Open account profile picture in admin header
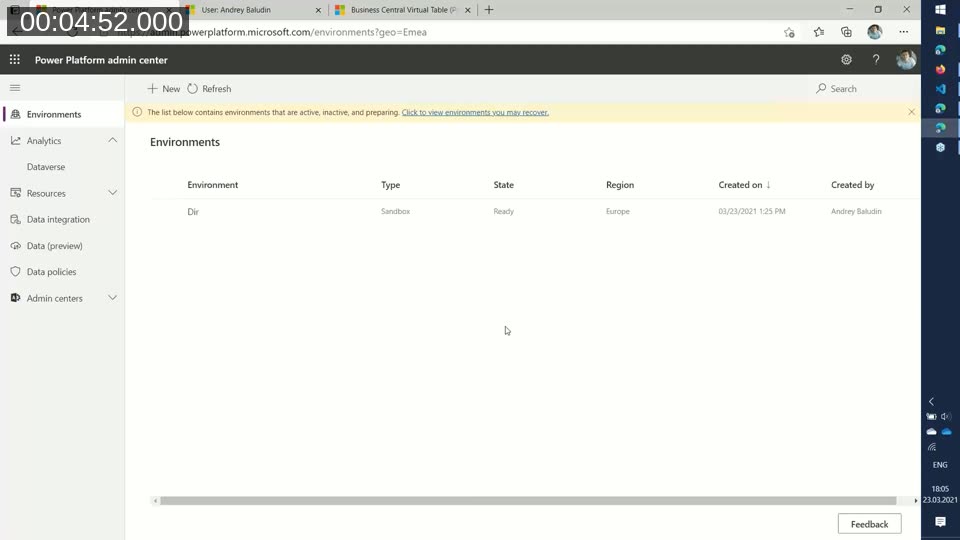960x540 pixels. (x=906, y=59)
